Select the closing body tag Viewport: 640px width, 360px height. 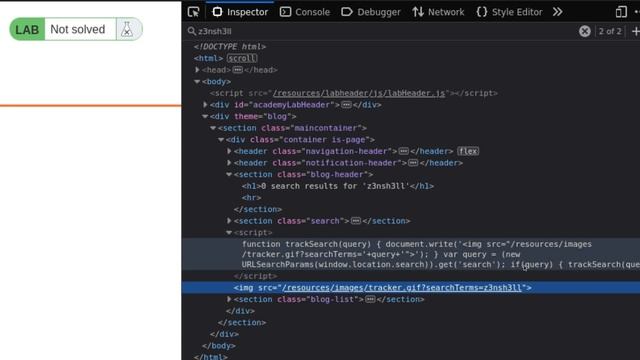pyautogui.click(x=218, y=346)
